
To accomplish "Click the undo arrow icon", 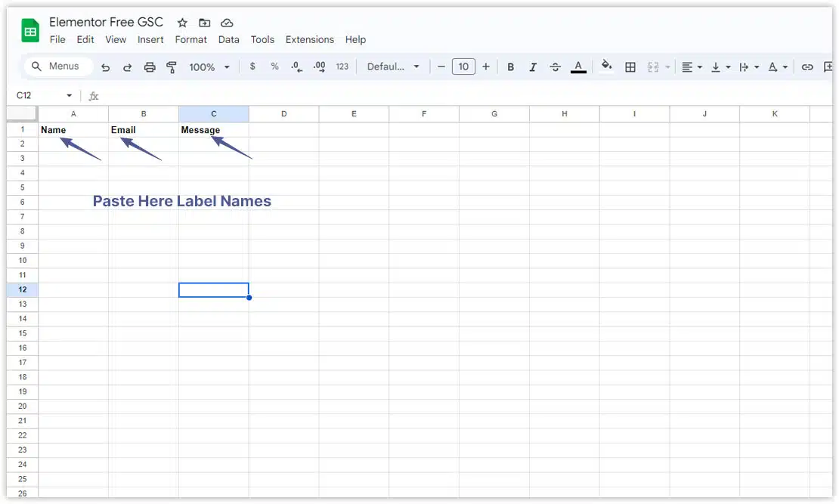I will tap(105, 67).
